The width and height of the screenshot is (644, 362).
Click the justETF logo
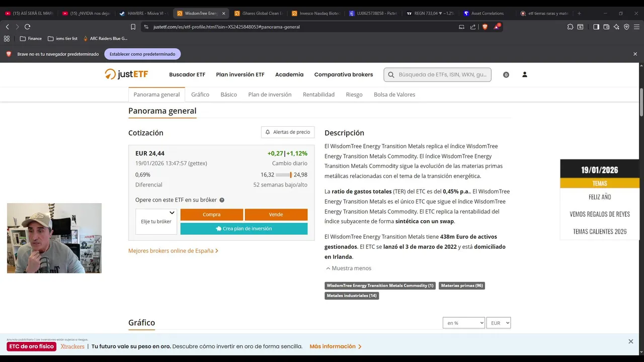(x=126, y=74)
